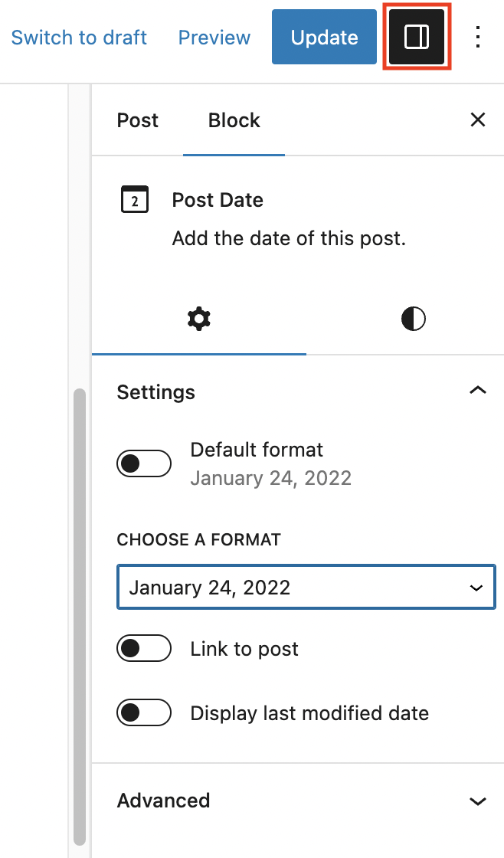Screen dimensions: 504x858
Task: Collapse the Settings section
Action: click(477, 391)
